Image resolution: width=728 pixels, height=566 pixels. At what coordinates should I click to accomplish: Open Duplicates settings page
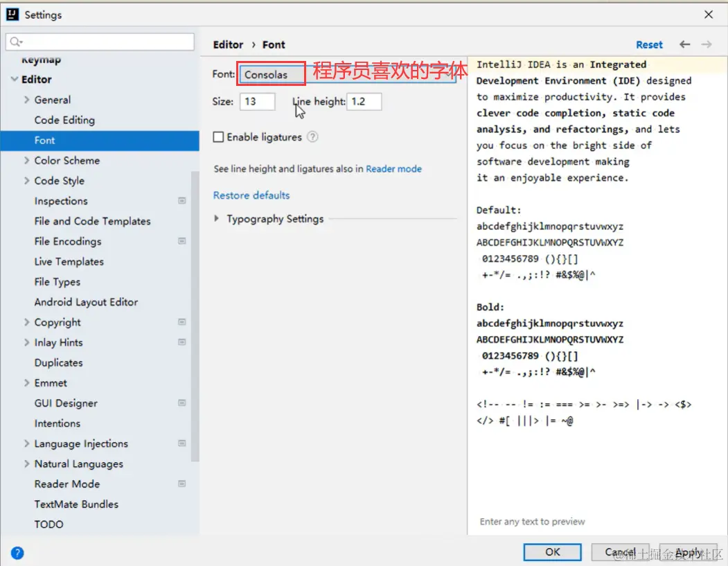click(58, 362)
